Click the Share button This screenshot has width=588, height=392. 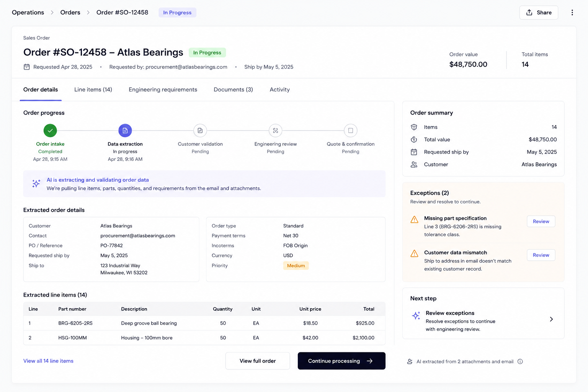coord(539,13)
